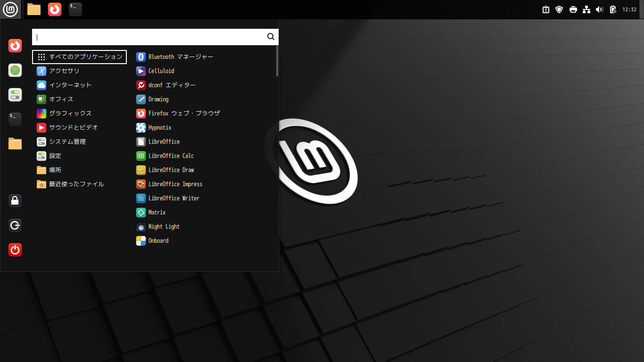644x362 pixels.
Task: Open the Files folder in the favorites sidebar
Action: [x=15, y=144]
